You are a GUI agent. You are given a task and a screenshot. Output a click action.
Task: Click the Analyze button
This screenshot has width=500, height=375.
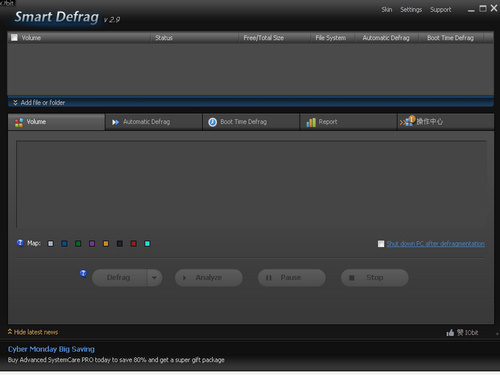tap(209, 278)
